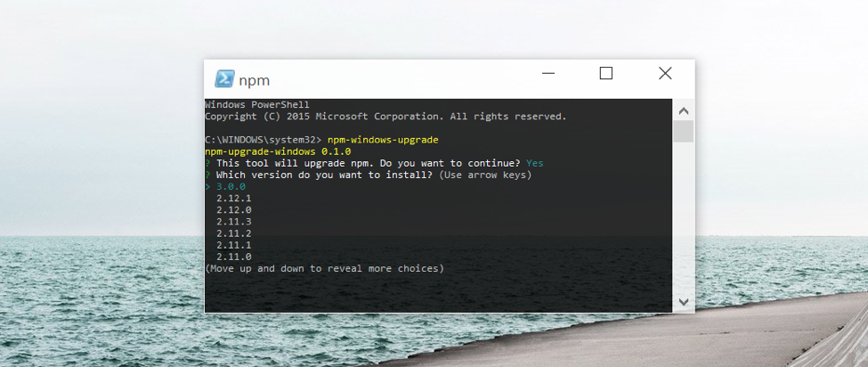Screen dimensions: 868x367
Task: Minimize the npm PowerShell window
Action: [x=547, y=74]
